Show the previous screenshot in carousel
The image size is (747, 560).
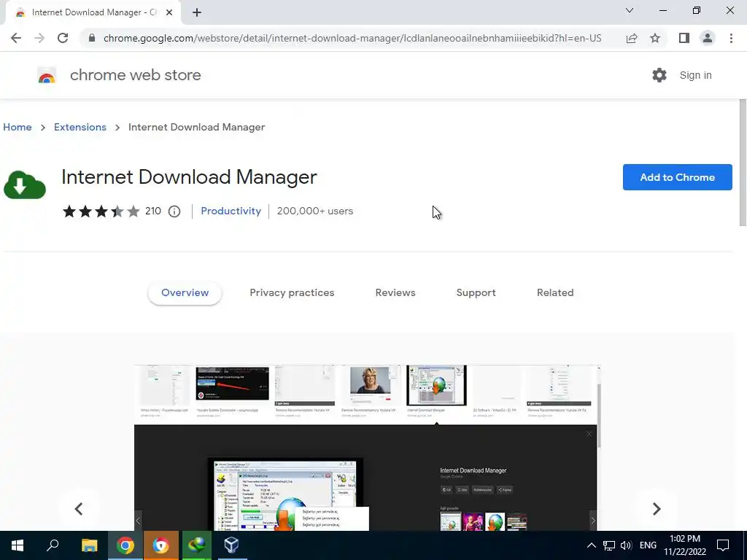point(79,508)
